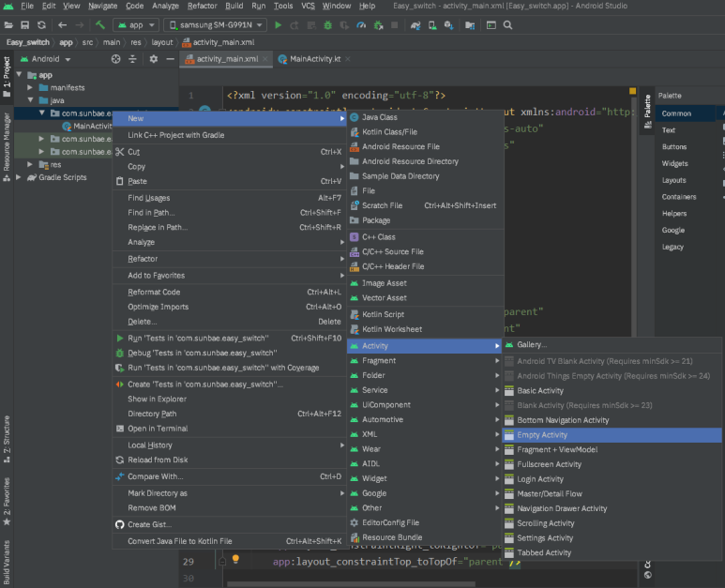Choose Empty Activity from the submenu
The width and height of the screenshot is (725, 588).
[612, 435]
